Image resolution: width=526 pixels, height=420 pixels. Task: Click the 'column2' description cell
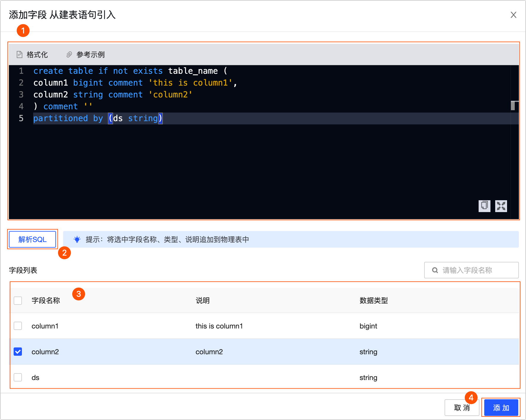pos(209,352)
